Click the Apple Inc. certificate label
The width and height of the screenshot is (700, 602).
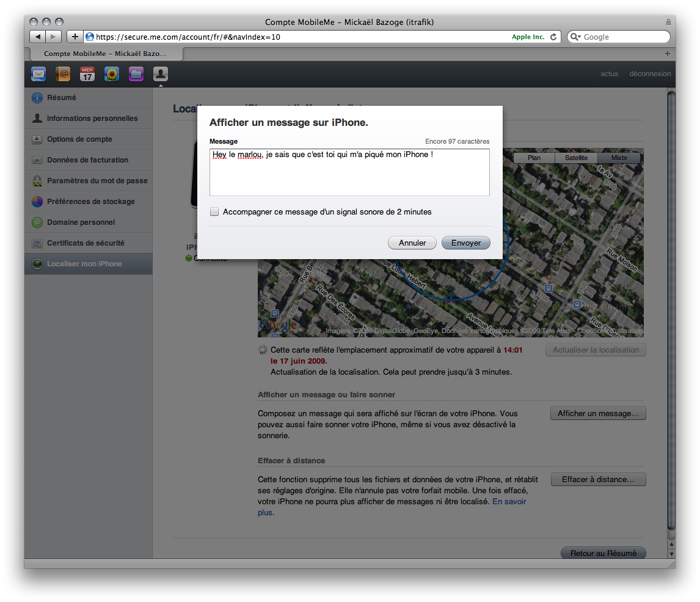coord(528,37)
